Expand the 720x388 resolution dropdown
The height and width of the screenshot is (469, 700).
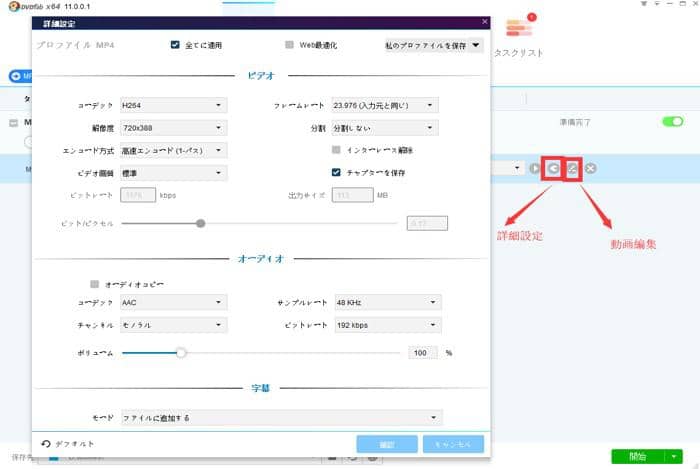pos(172,128)
